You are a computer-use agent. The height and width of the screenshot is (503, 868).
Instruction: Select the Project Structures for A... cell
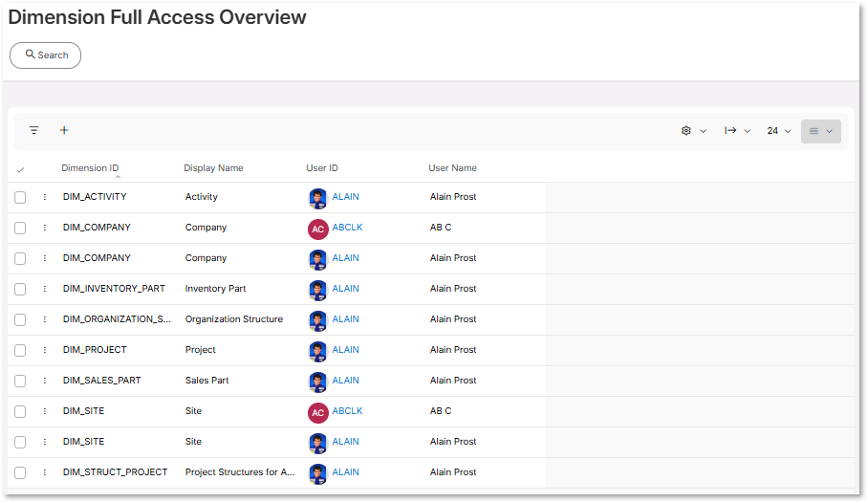240,472
